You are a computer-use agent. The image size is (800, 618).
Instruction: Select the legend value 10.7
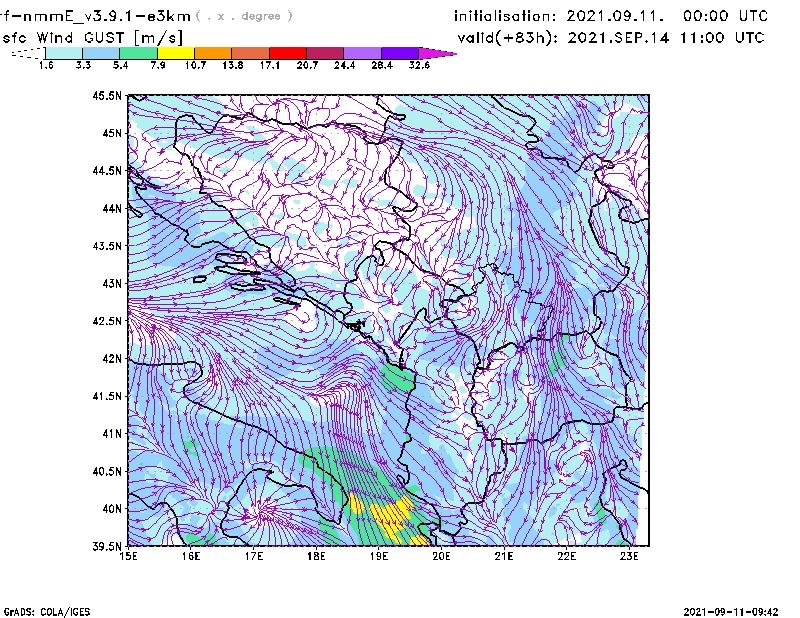(x=195, y=65)
